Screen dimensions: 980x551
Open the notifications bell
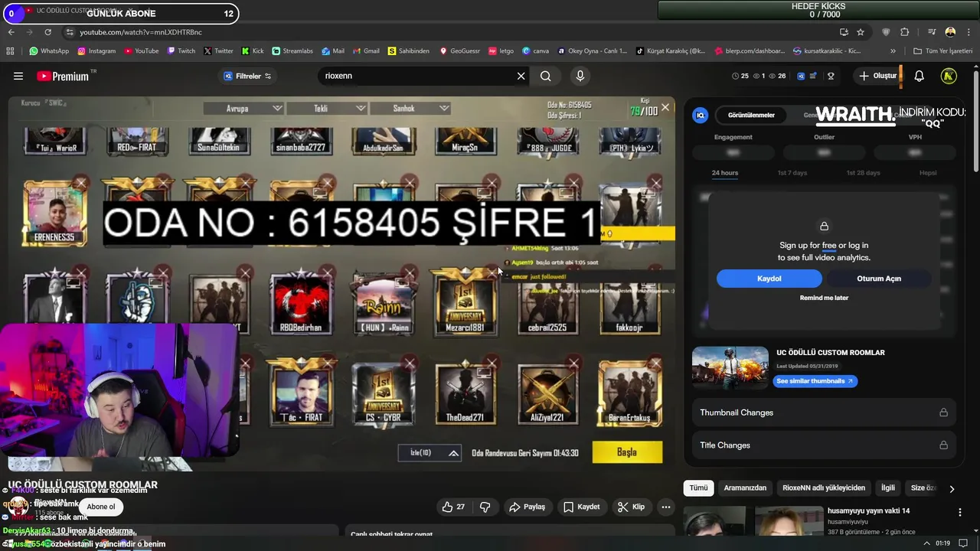point(919,76)
